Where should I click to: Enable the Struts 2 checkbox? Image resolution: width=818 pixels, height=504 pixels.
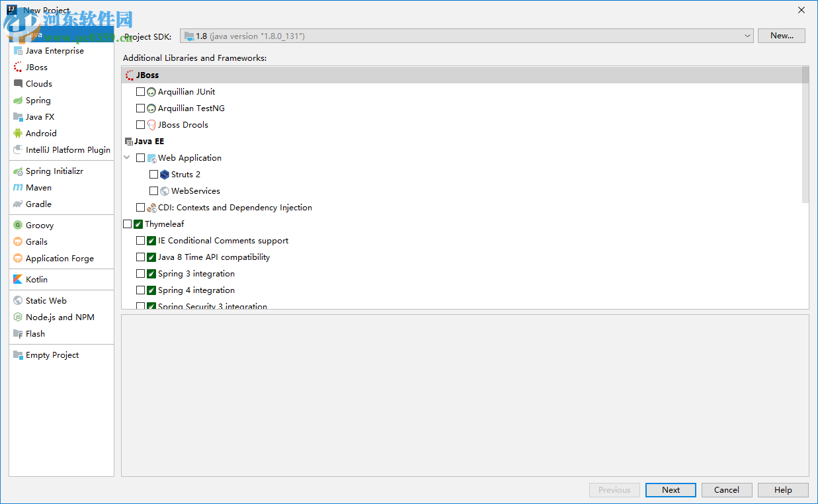coord(153,175)
